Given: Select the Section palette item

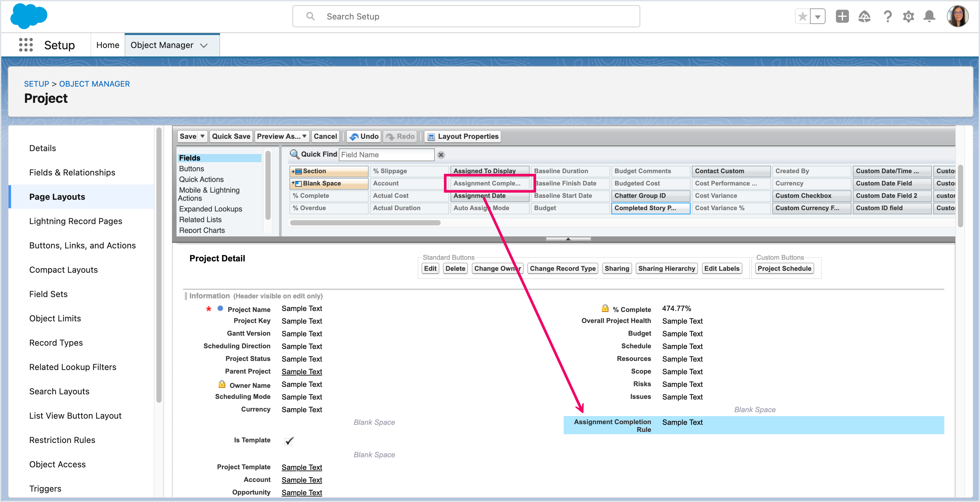Looking at the screenshot, I should point(329,171).
